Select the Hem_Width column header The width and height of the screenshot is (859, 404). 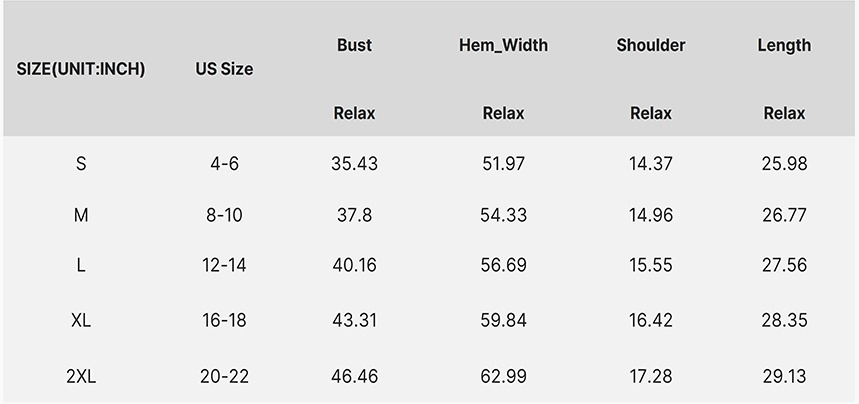[x=503, y=45]
